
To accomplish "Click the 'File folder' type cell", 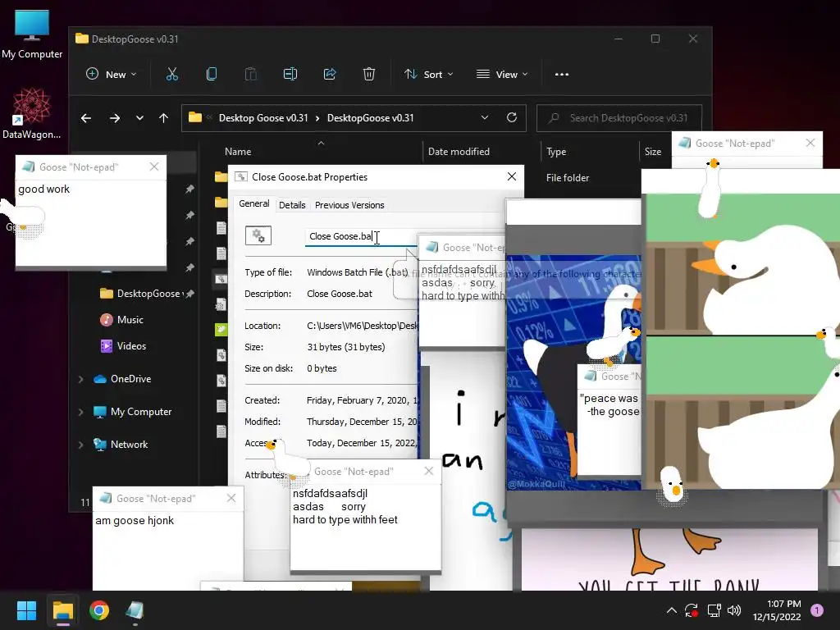I will tap(568, 178).
